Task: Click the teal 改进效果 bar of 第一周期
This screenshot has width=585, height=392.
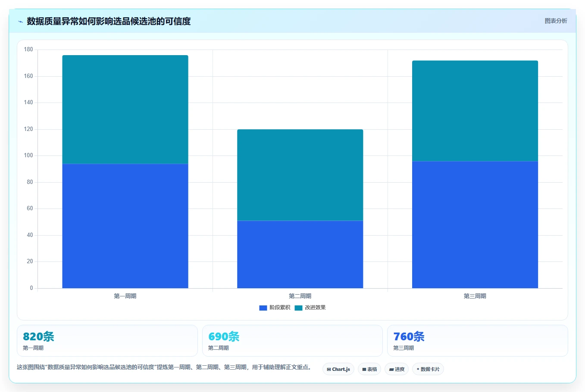Action: point(125,109)
